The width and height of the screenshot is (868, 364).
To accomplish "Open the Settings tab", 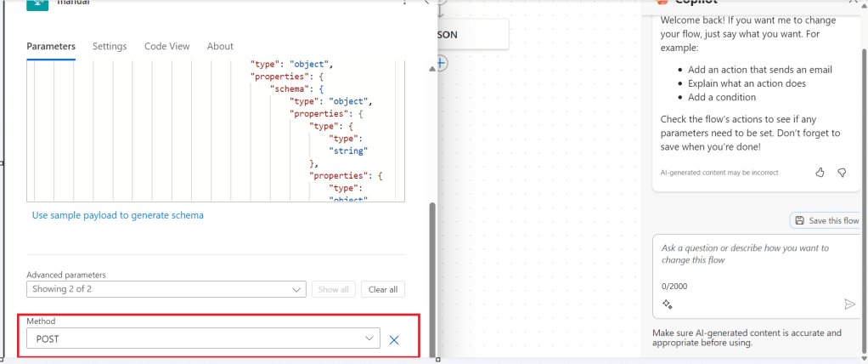I will tap(110, 46).
